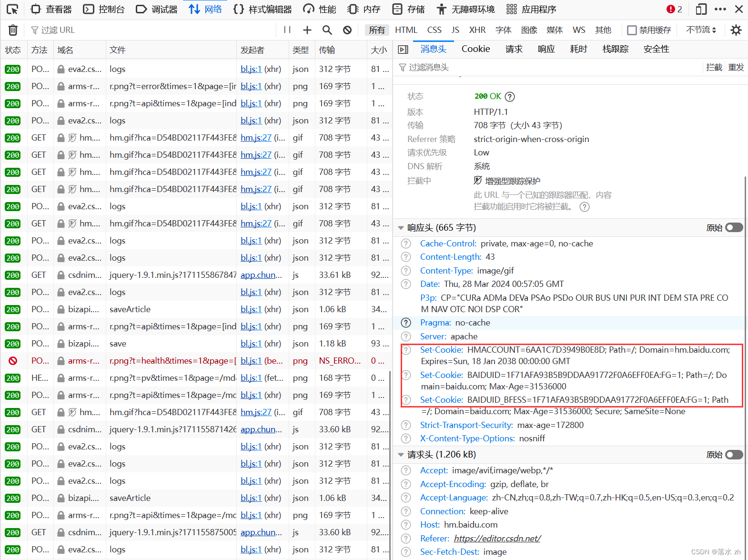The image size is (748, 560).
Task: Open network settings gear icon
Action: click(x=736, y=30)
